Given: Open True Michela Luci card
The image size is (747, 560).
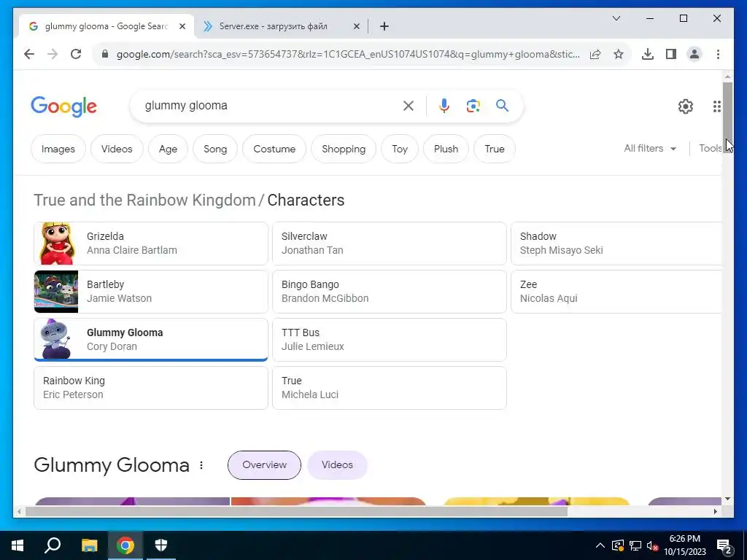Looking at the screenshot, I should (x=390, y=388).
